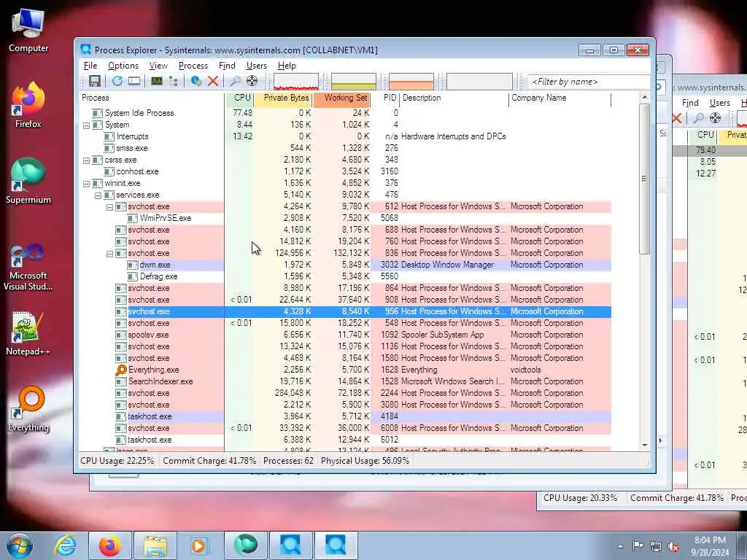The width and height of the screenshot is (747, 560).
Task: Open the Find menu
Action: click(x=227, y=66)
